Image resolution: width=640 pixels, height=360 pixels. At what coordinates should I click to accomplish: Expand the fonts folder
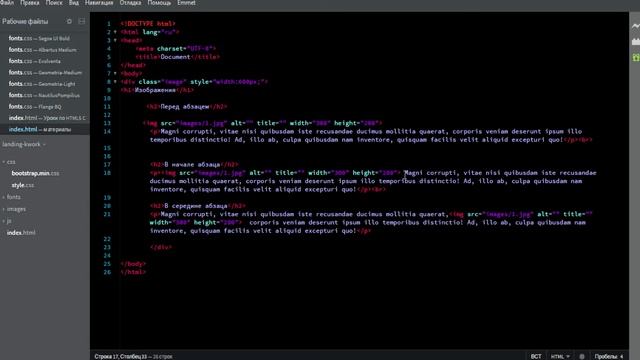coord(4,197)
